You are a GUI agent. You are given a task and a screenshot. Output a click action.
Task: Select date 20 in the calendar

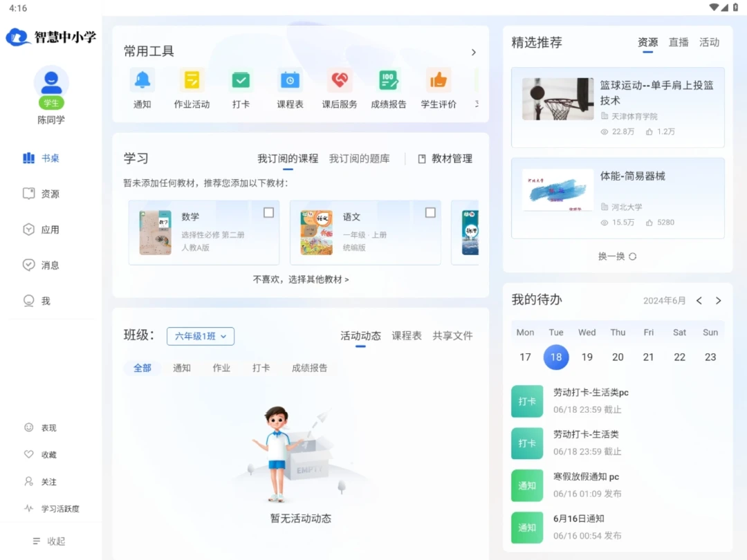(618, 357)
